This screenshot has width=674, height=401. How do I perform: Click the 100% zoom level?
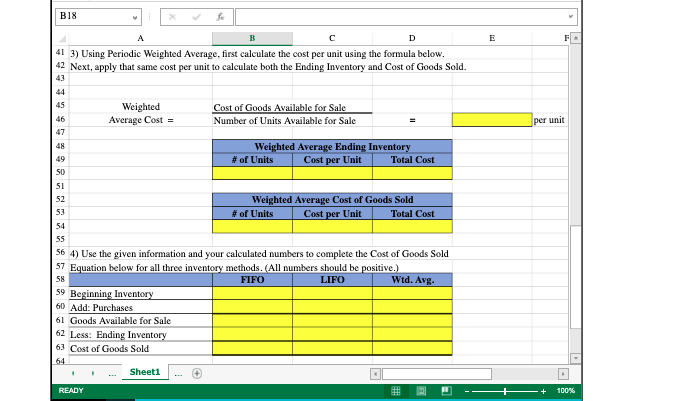[566, 391]
